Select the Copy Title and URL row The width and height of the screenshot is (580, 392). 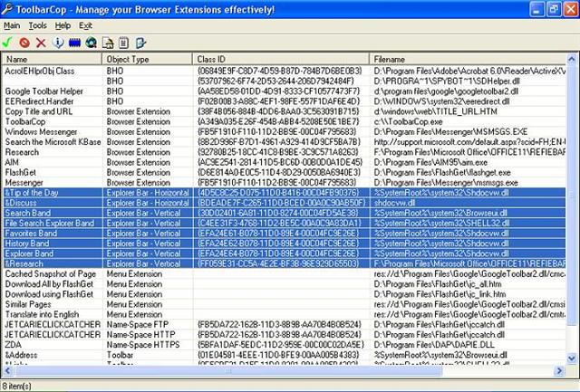(x=284, y=111)
